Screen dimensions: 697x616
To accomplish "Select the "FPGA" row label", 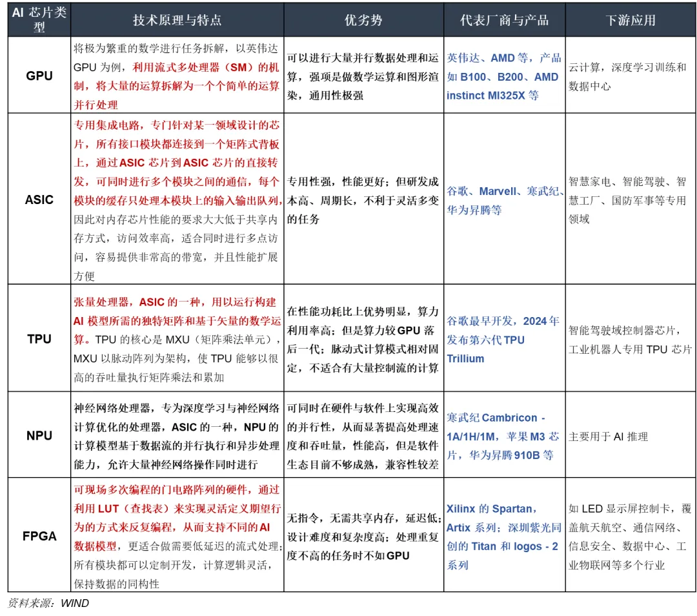I will [x=39, y=535].
